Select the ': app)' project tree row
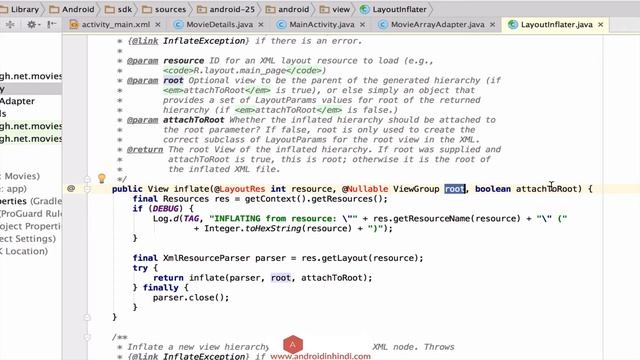This screenshot has width=640, height=360. click(x=31, y=189)
